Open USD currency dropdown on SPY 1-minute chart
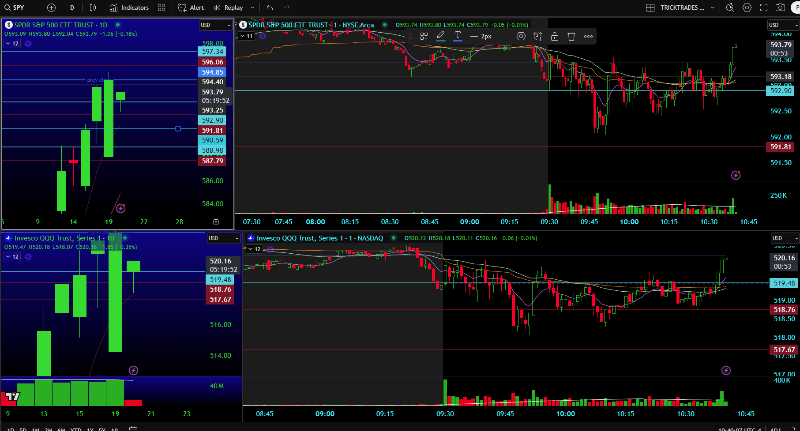 [783, 25]
